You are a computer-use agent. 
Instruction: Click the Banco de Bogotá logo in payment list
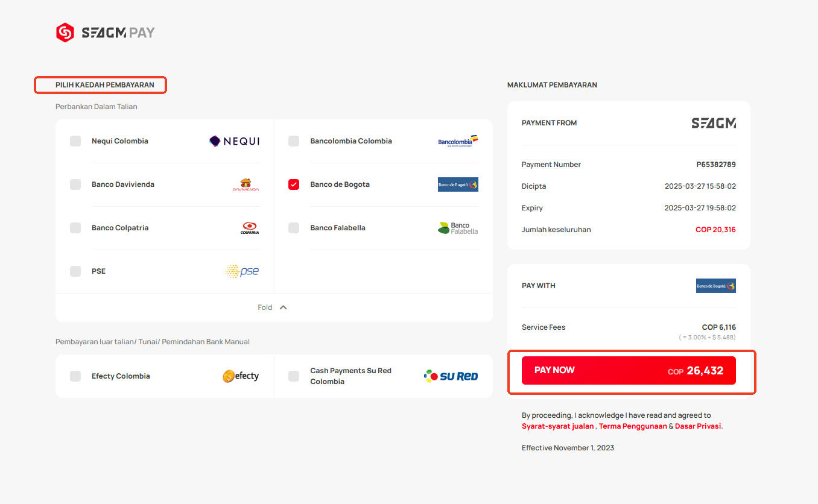[458, 184]
